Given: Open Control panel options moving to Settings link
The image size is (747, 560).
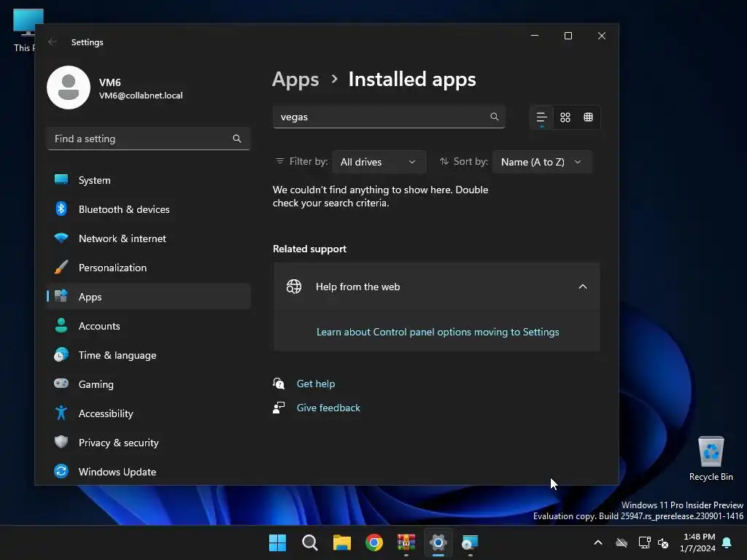Looking at the screenshot, I should point(438,332).
